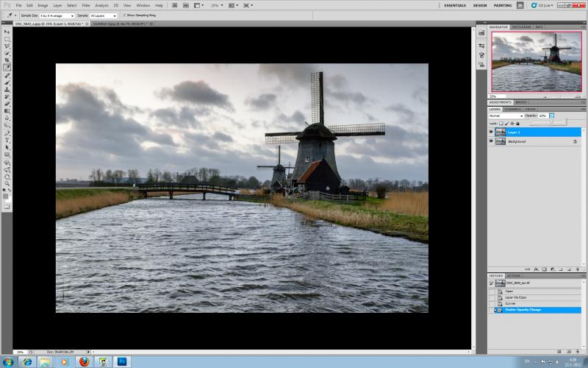Image resolution: width=588 pixels, height=368 pixels.
Task: Create a new adjustment layer
Action: pos(553,269)
